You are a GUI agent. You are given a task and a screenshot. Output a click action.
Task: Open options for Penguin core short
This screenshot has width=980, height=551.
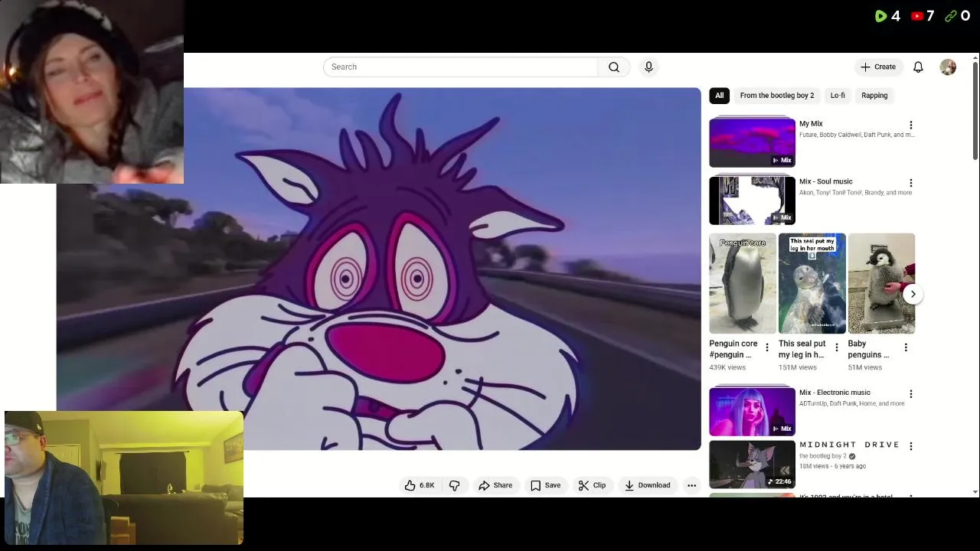766,347
